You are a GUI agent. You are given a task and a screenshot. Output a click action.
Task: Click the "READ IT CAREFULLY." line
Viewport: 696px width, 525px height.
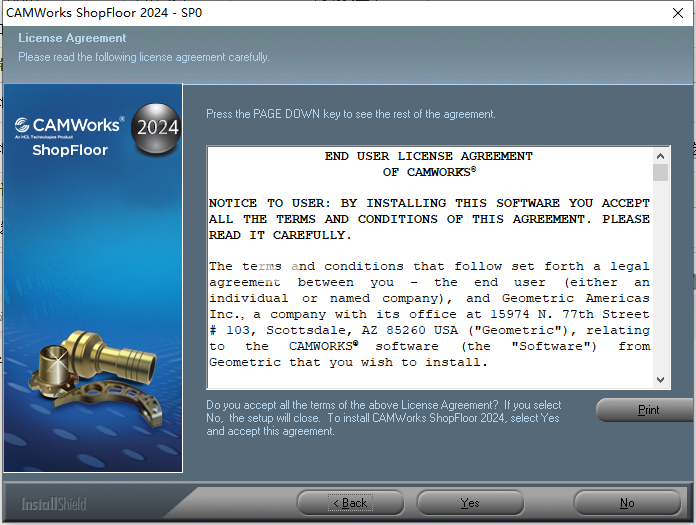tap(280, 235)
